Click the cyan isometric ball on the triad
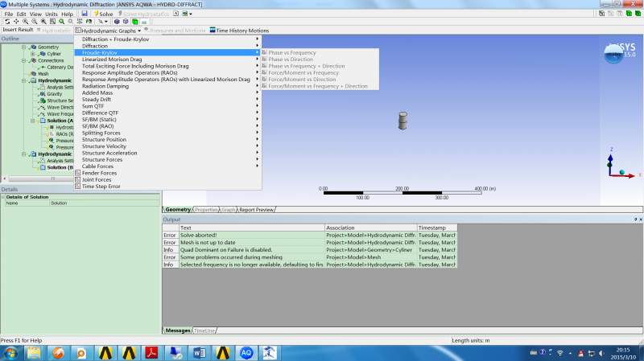The image size is (644, 361). click(621, 172)
